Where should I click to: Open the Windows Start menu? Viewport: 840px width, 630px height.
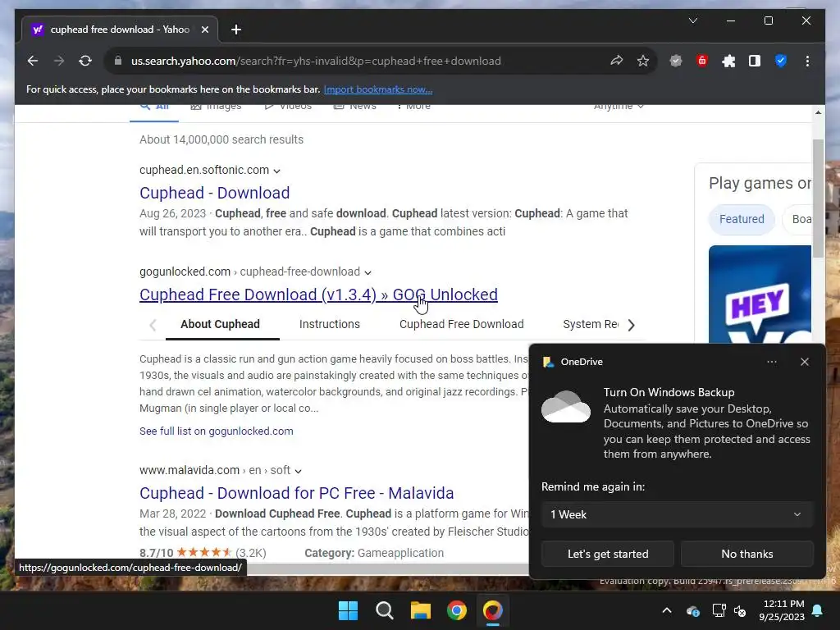348,610
